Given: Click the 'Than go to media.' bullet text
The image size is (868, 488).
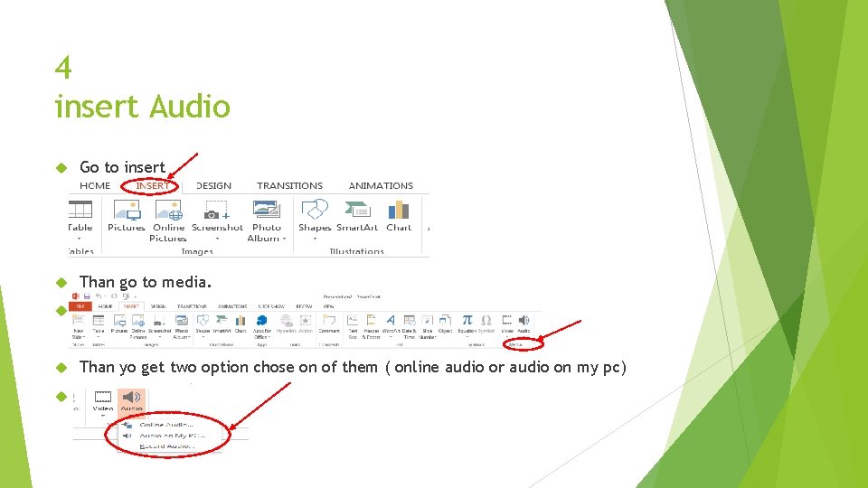Looking at the screenshot, I should tap(146, 282).
